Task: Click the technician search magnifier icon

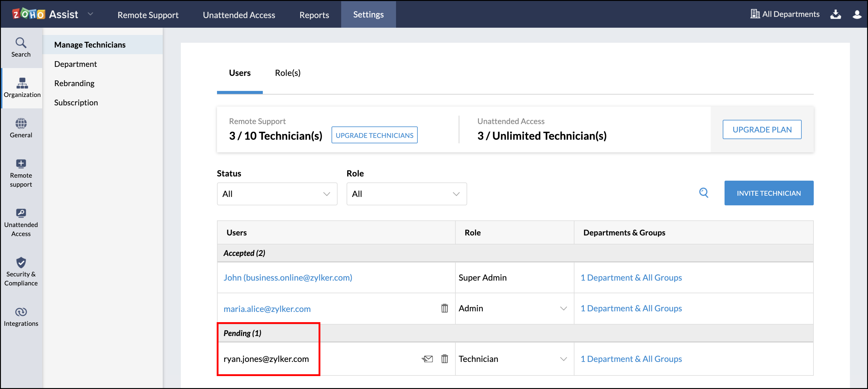Action: coord(704,193)
